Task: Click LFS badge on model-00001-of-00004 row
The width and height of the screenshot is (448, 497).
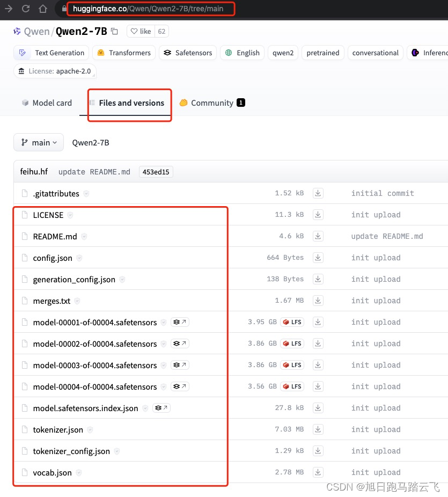Action: tap(292, 322)
